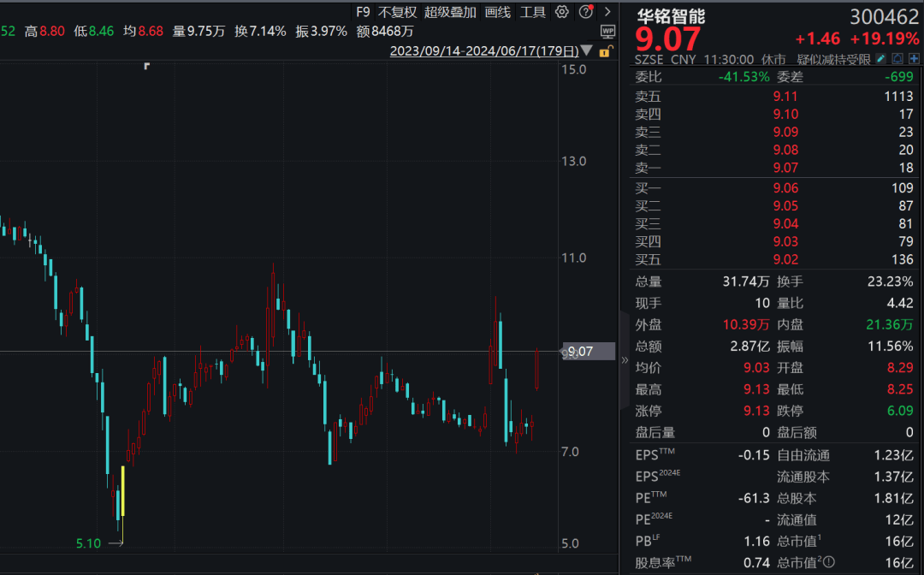The image size is (924, 575).
Task: Click the plus icon to add to watchlist
Action: pos(912,59)
